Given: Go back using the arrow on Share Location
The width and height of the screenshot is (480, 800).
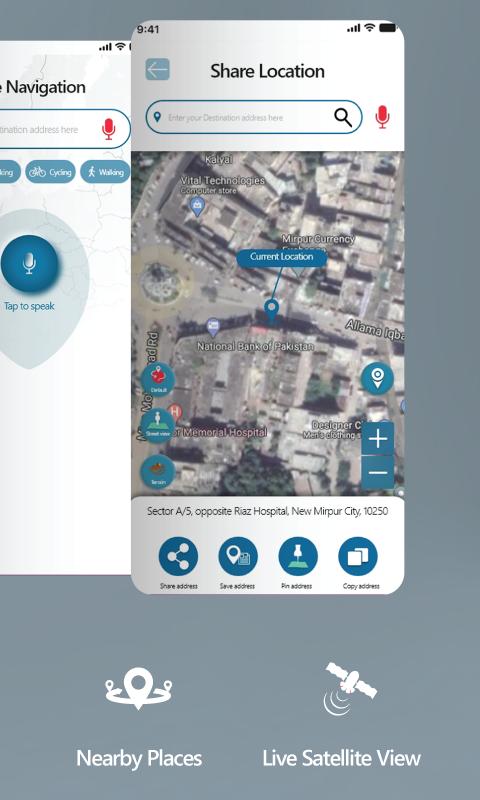Looking at the screenshot, I should pos(158,69).
